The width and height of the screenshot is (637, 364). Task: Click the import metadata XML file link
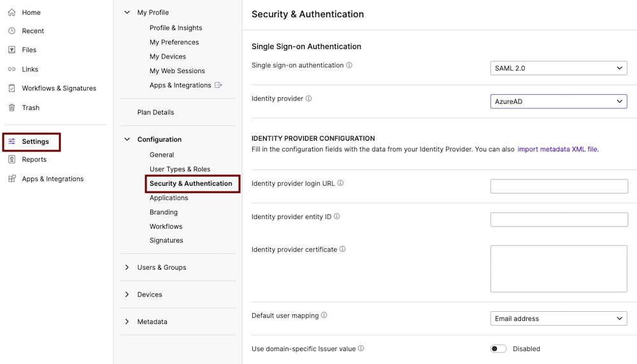click(x=558, y=149)
